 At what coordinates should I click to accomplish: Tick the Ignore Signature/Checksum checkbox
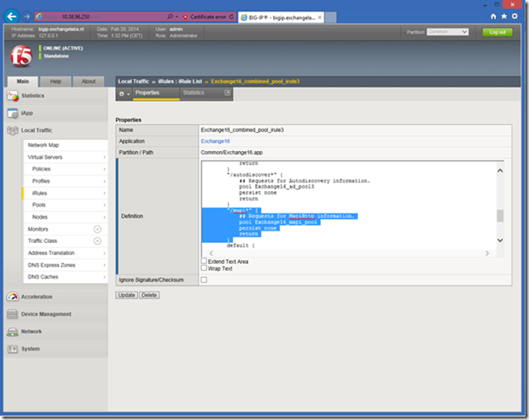[204, 280]
